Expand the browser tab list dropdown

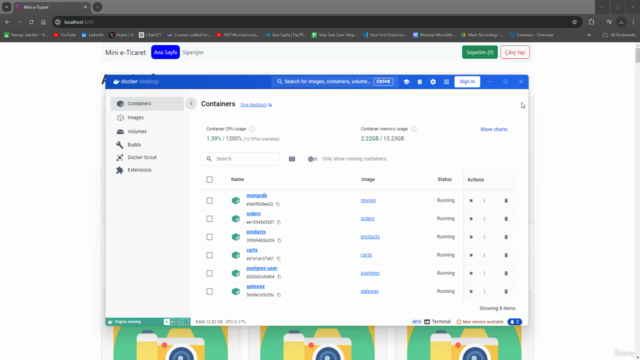click(x=7, y=7)
